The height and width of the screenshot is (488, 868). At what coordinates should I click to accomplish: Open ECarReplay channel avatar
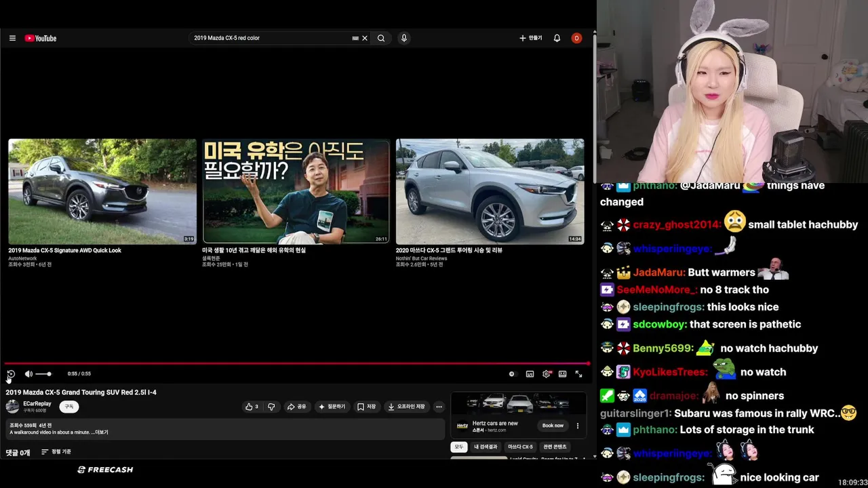click(x=12, y=407)
